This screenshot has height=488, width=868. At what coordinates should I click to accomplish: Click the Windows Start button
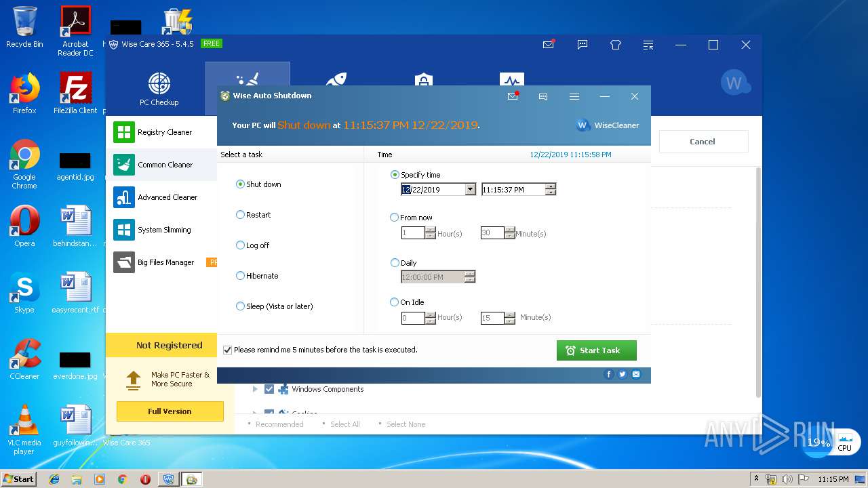18,479
